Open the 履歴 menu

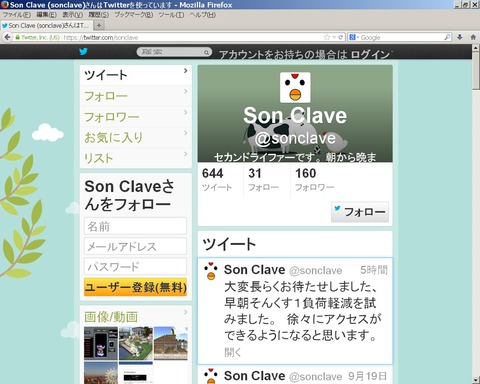tap(99, 15)
